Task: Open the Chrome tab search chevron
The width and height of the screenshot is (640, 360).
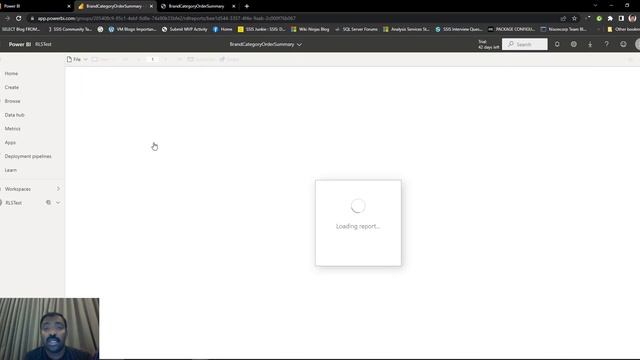Action: point(595,6)
